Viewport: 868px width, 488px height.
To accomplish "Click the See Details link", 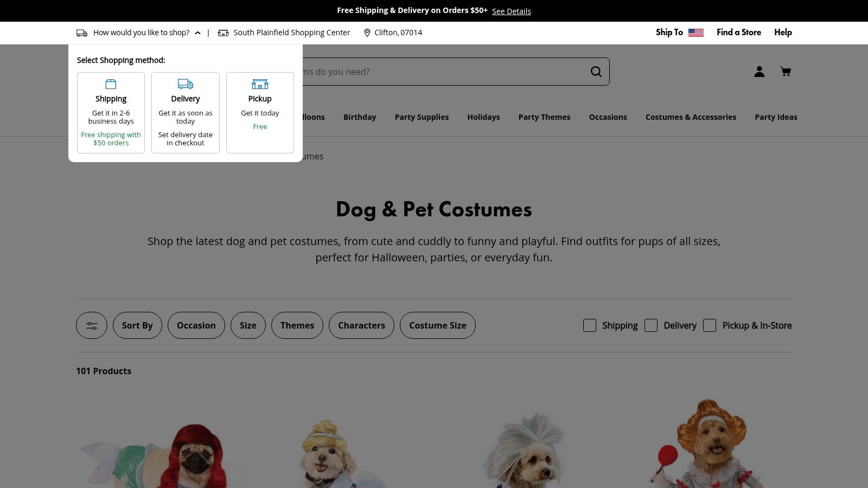I will point(511,11).
